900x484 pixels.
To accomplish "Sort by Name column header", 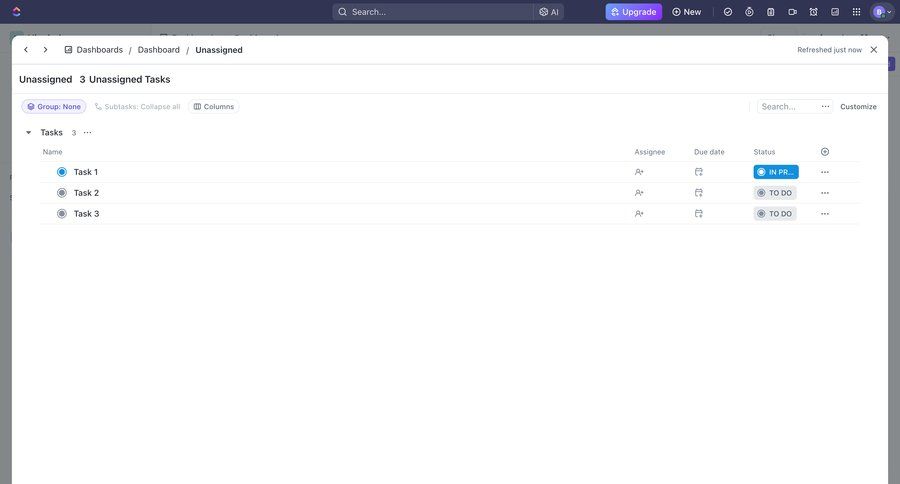I will click(x=52, y=152).
